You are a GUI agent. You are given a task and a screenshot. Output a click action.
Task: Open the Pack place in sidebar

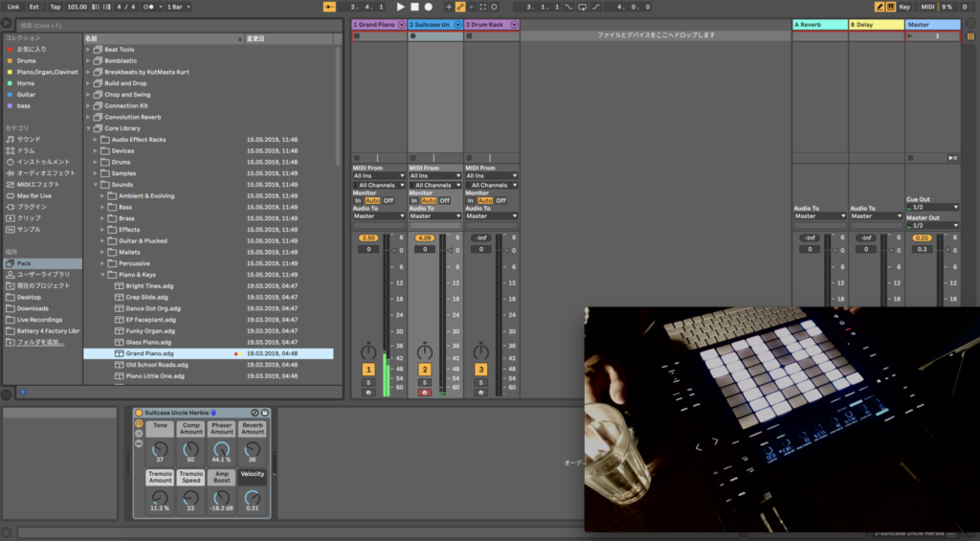point(24,262)
